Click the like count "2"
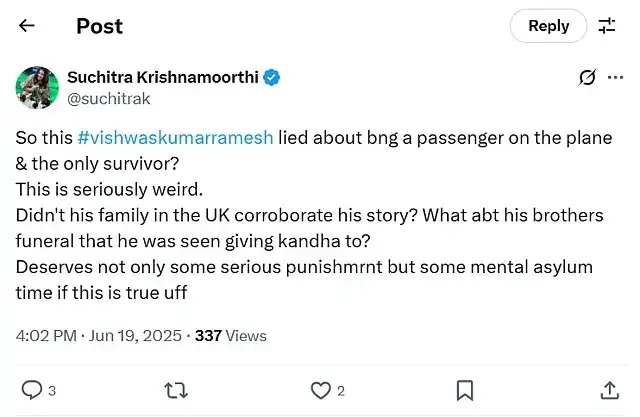 pyautogui.click(x=341, y=391)
